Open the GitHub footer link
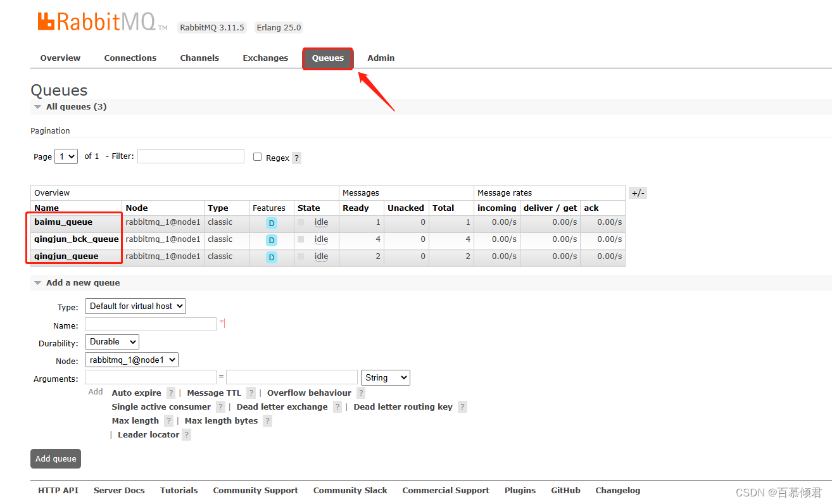This screenshot has width=832, height=504. tap(566, 491)
